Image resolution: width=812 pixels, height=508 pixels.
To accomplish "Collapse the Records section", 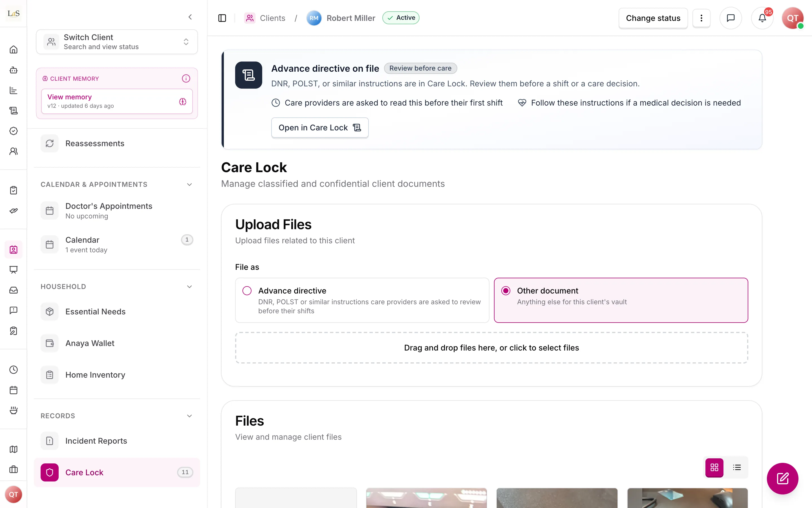I will [117, 416].
